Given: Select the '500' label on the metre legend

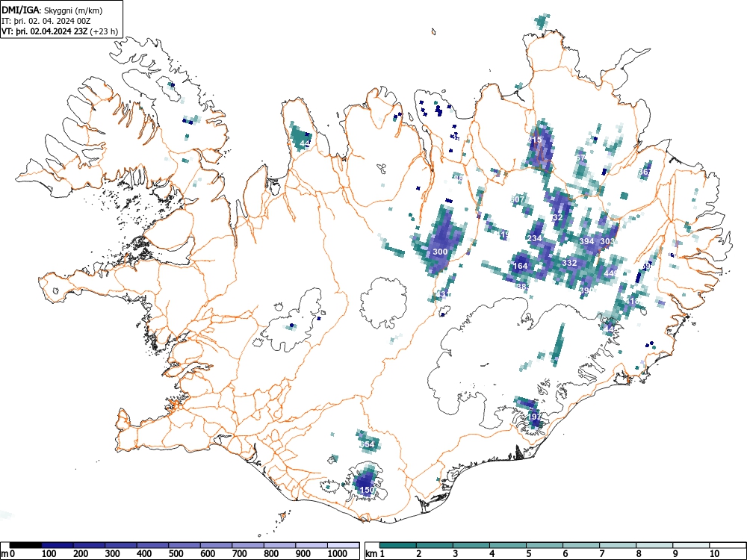Looking at the screenshot, I should [x=176, y=554].
